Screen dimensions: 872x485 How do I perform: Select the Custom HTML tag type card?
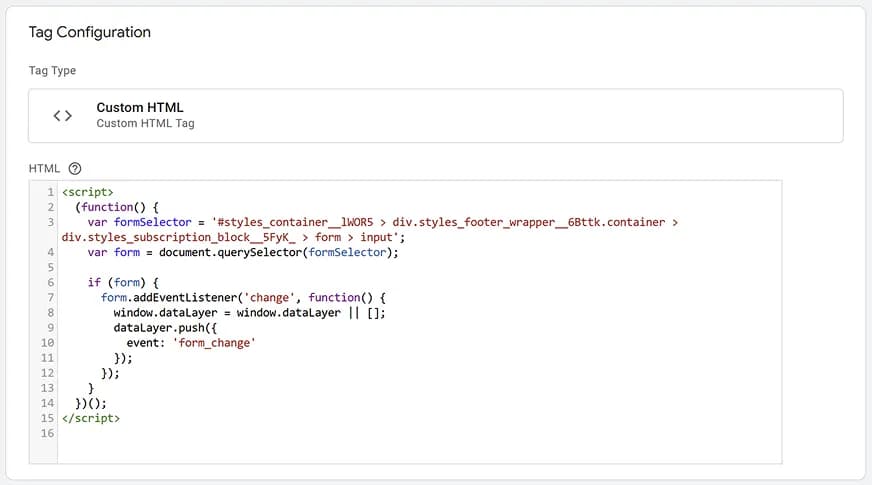click(435, 116)
